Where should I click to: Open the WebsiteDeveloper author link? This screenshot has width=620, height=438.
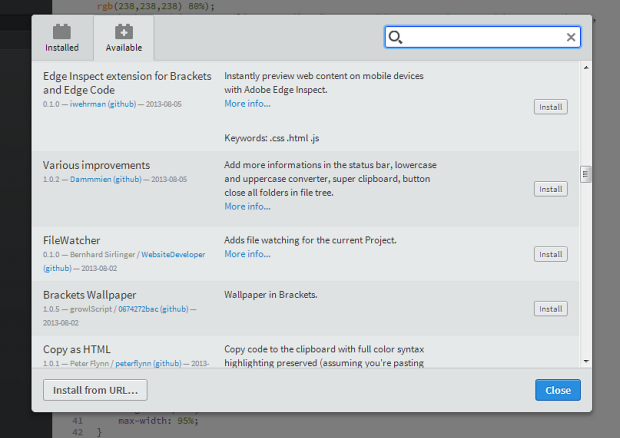tap(173, 254)
